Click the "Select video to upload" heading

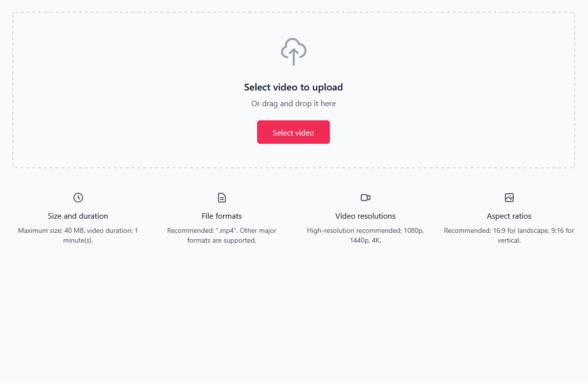coord(293,88)
